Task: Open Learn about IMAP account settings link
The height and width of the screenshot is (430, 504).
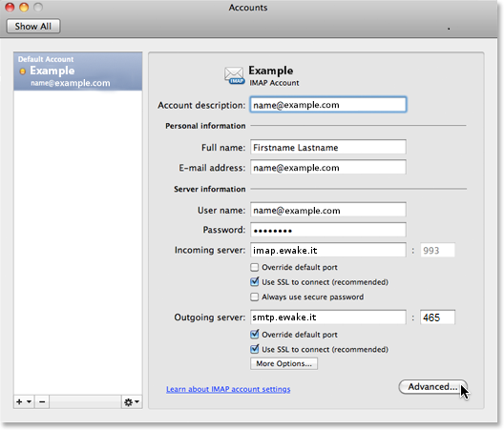Action: tap(228, 389)
